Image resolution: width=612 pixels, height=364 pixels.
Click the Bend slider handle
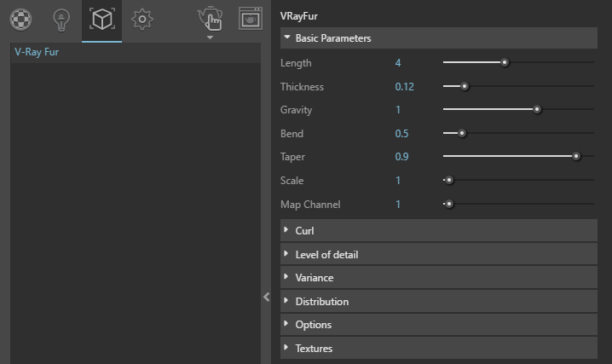click(x=462, y=133)
